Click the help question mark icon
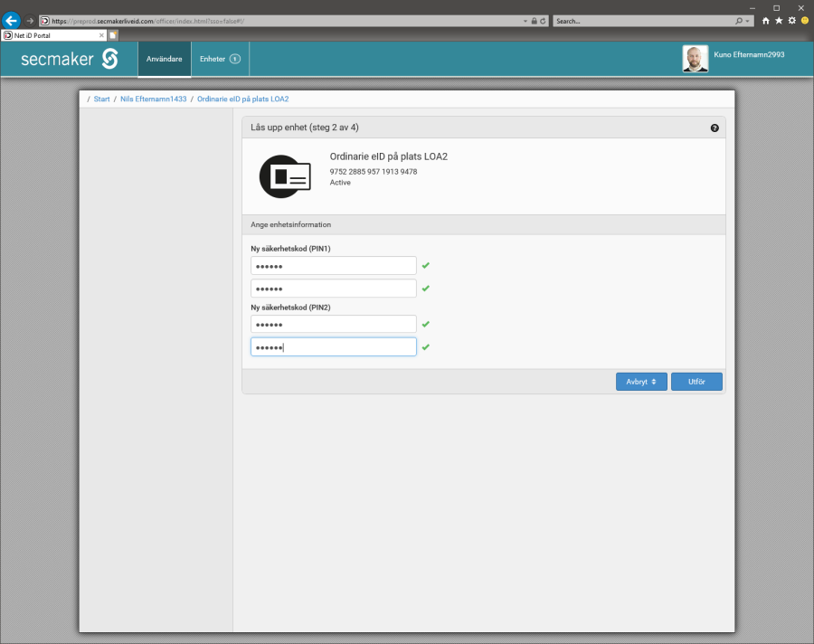This screenshot has width=814, height=644. [715, 128]
